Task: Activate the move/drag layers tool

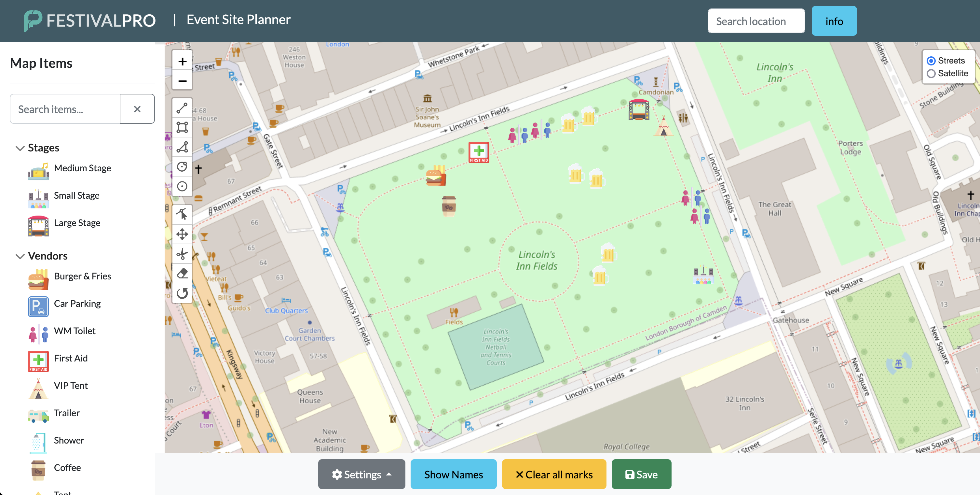Action: click(182, 234)
